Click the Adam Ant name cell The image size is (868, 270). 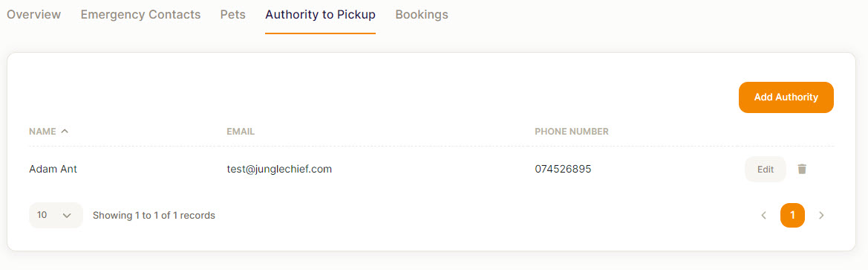[53, 169]
